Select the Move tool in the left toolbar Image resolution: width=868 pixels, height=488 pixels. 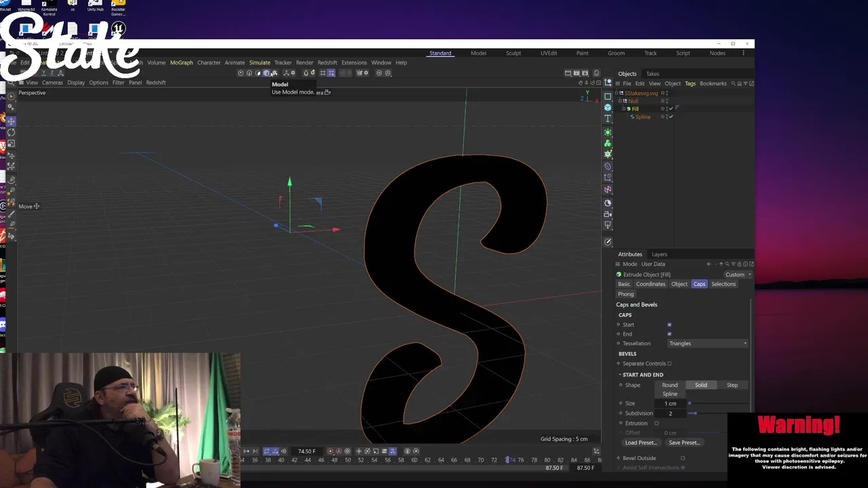[x=11, y=121]
